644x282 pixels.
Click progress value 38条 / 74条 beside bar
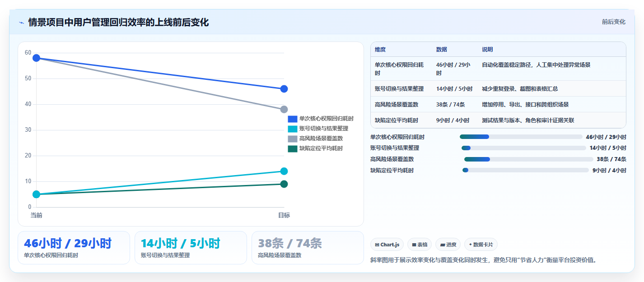[x=611, y=159]
